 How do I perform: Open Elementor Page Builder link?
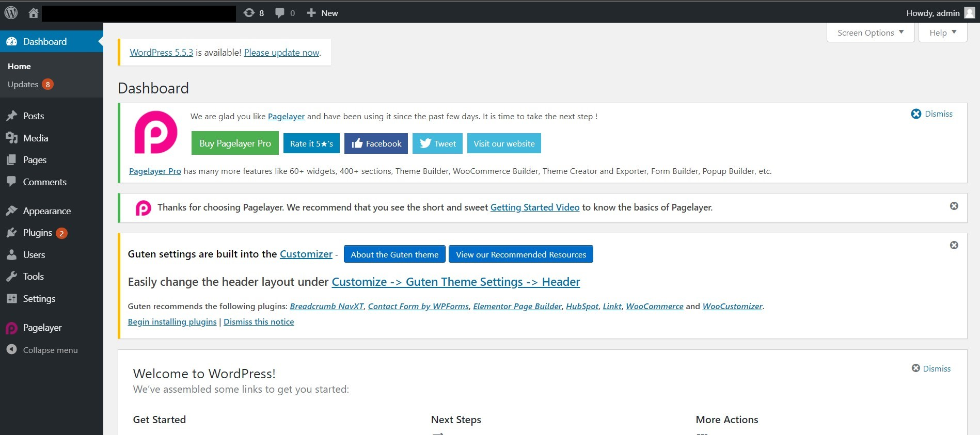517,306
